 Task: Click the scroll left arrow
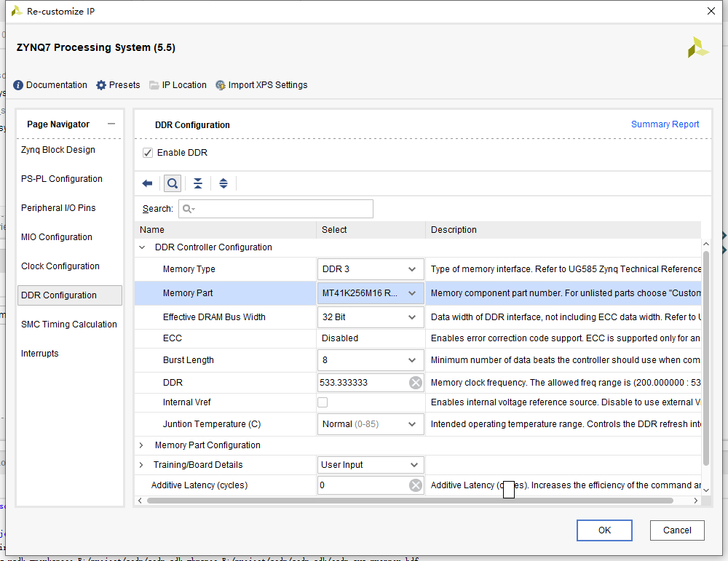(x=141, y=501)
